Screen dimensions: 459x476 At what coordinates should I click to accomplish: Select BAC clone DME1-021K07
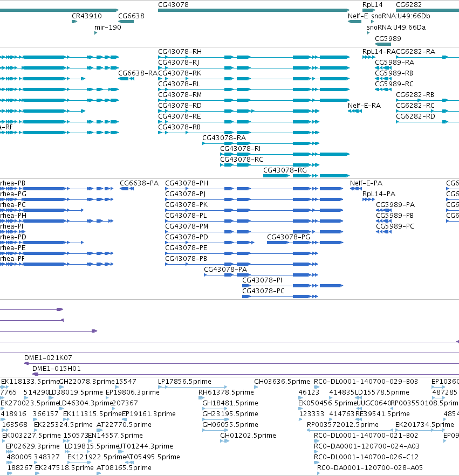(x=48, y=357)
